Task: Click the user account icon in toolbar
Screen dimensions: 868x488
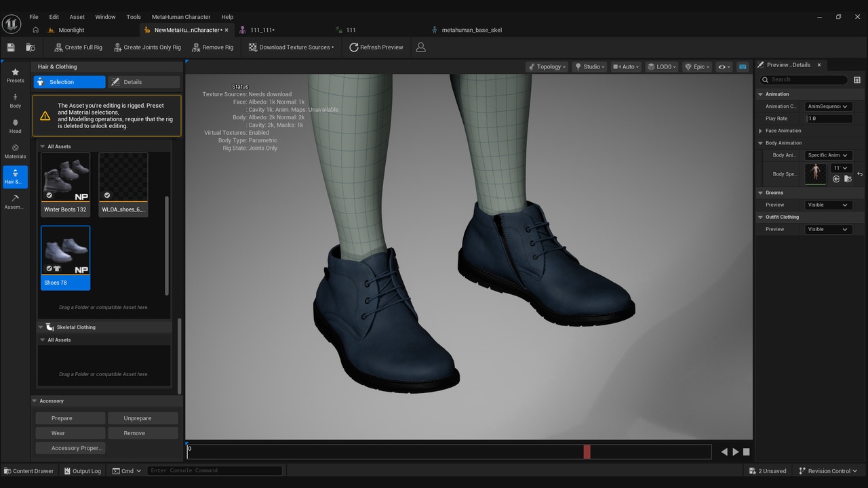Action: click(x=420, y=47)
